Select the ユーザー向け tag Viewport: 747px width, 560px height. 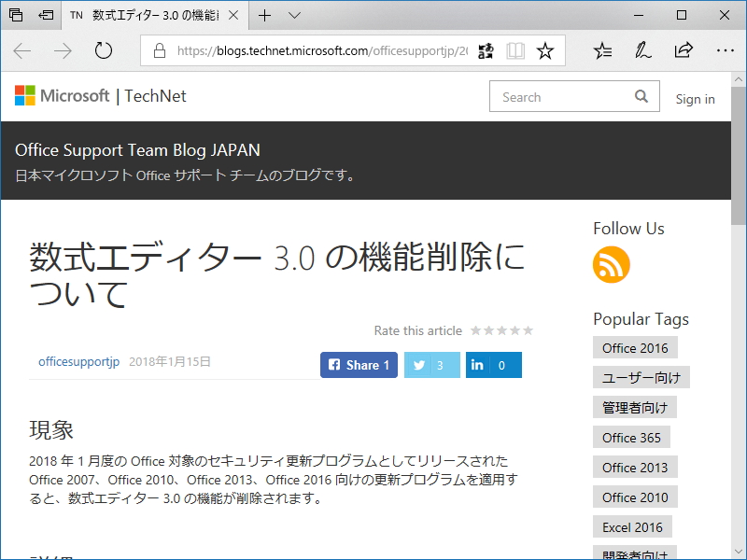(641, 377)
